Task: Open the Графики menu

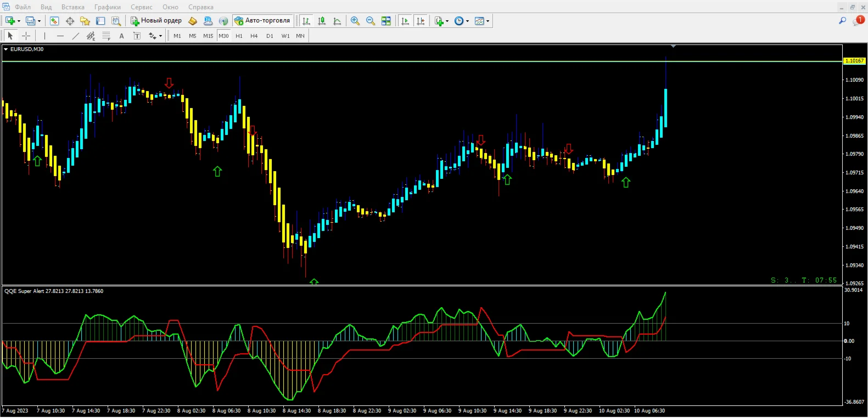Action: tap(108, 7)
